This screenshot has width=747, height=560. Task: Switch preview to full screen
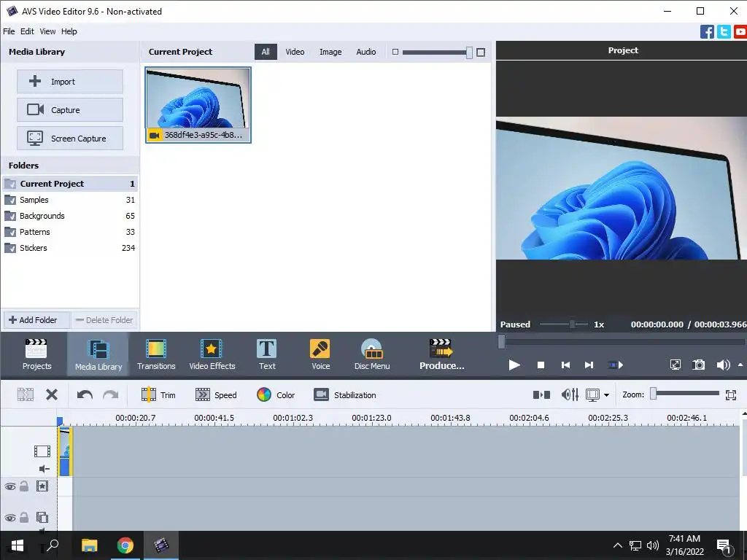pyautogui.click(x=675, y=365)
